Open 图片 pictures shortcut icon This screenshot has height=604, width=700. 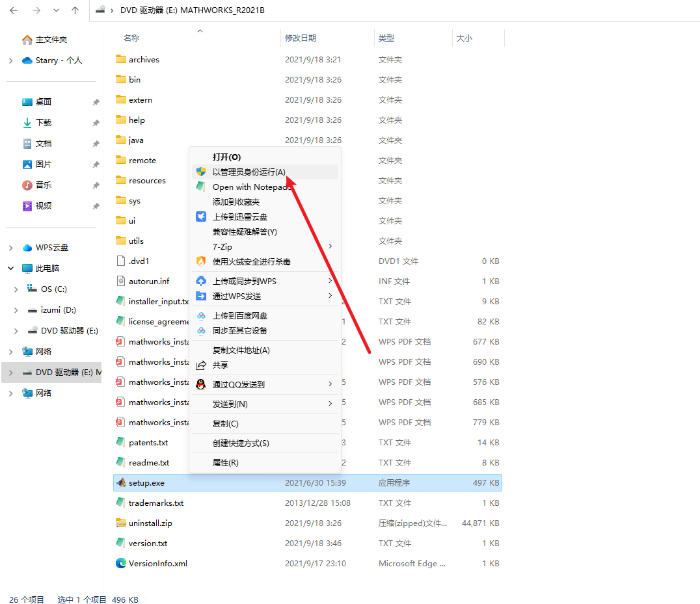[27, 164]
